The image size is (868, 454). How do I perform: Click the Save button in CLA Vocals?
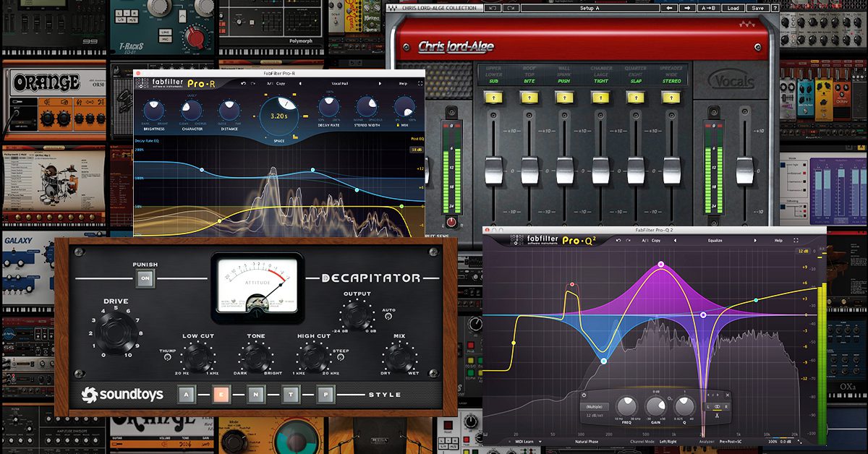[x=757, y=8]
